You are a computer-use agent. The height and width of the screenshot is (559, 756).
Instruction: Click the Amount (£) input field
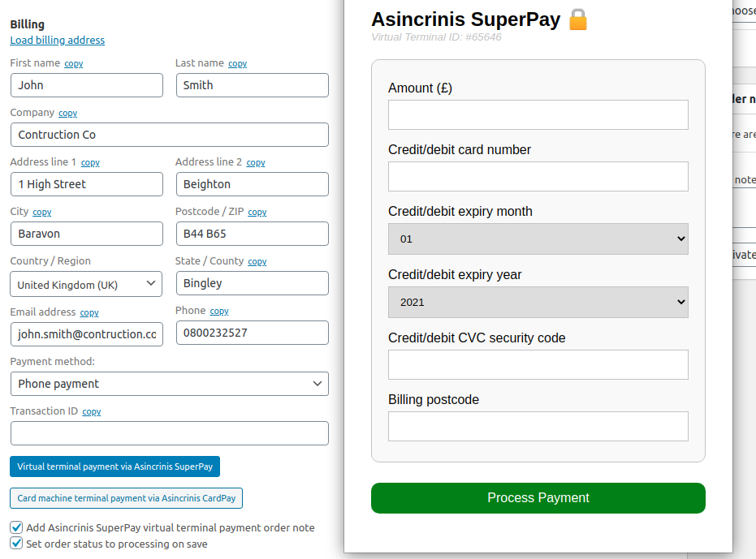(x=538, y=115)
